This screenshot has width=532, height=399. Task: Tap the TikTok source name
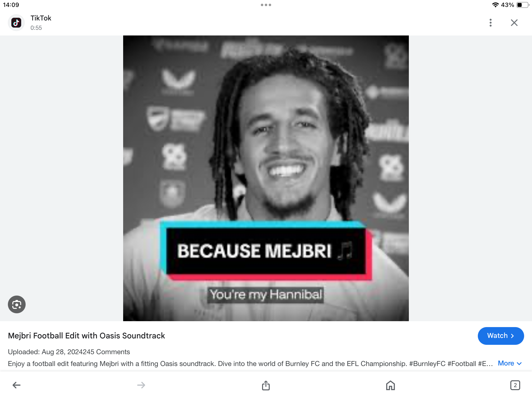(x=41, y=18)
